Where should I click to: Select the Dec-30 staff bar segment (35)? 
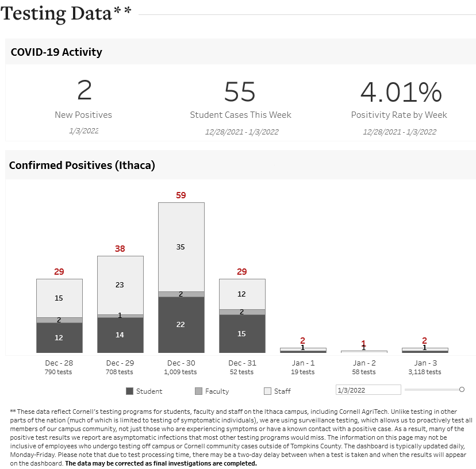(x=181, y=247)
